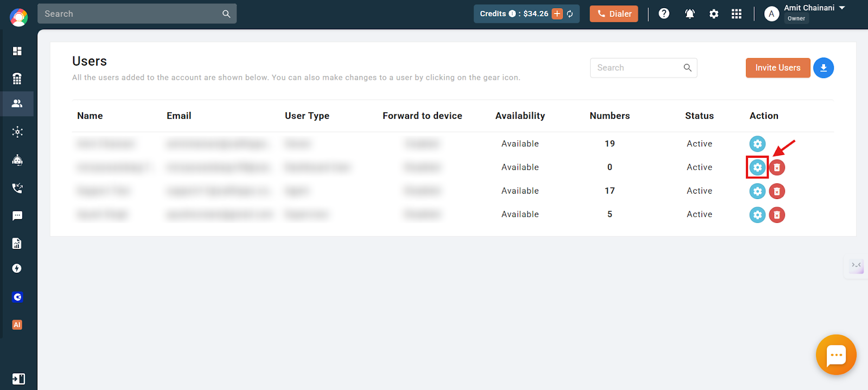Expand the Amit Chainani account dropdown

point(842,8)
